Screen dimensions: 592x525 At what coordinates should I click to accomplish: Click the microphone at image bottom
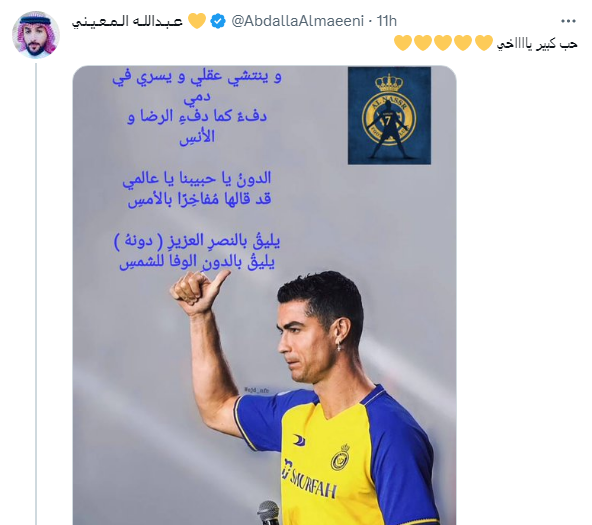pyautogui.click(x=269, y=513)
